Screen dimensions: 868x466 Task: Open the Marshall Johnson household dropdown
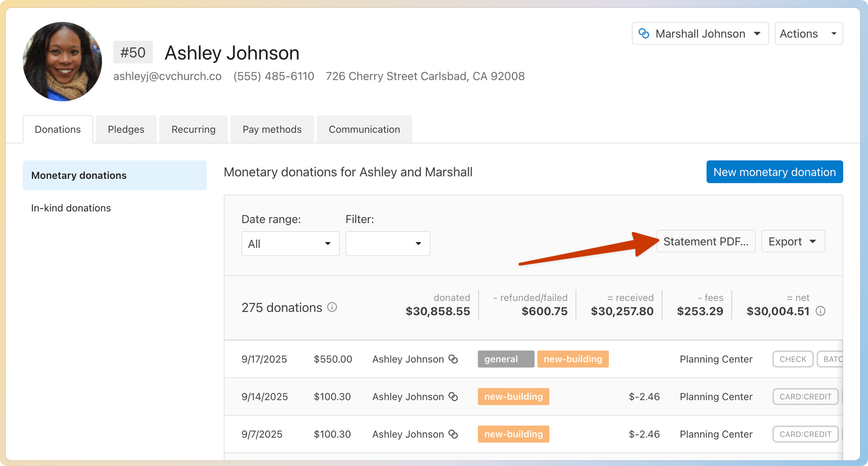[x=700, y=33]
